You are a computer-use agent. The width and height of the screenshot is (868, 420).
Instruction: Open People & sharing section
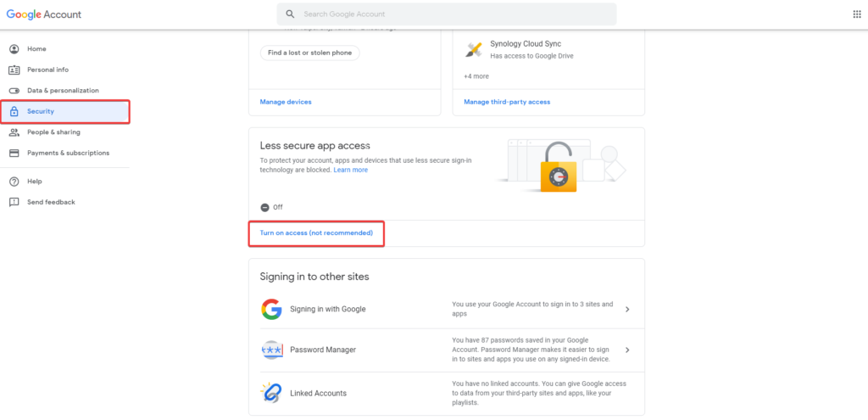click(53, 132)
